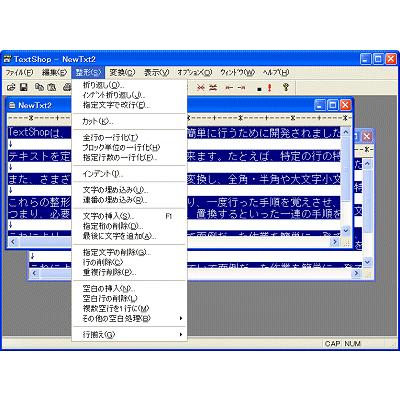Click scroll-left arrow in front NewTxt2 window
Screen dimensions: 400x400
(13, 242)
